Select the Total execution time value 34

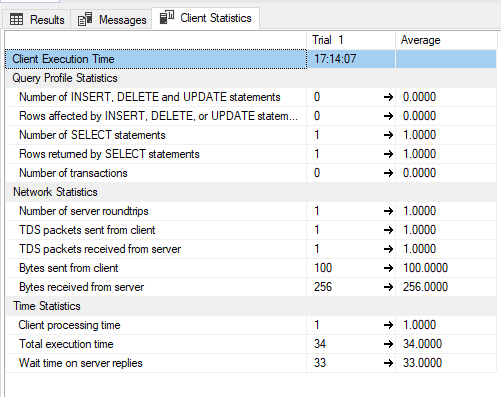(320, 344)
